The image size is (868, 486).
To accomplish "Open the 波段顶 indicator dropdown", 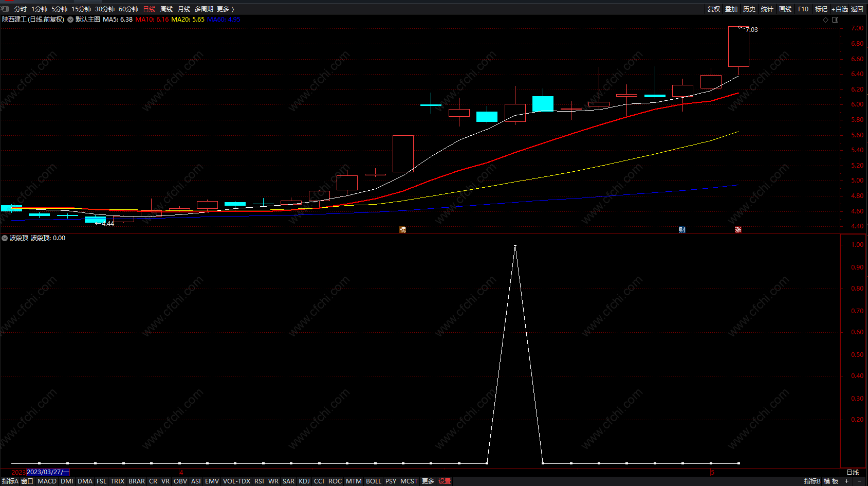I will pos(5,238).
